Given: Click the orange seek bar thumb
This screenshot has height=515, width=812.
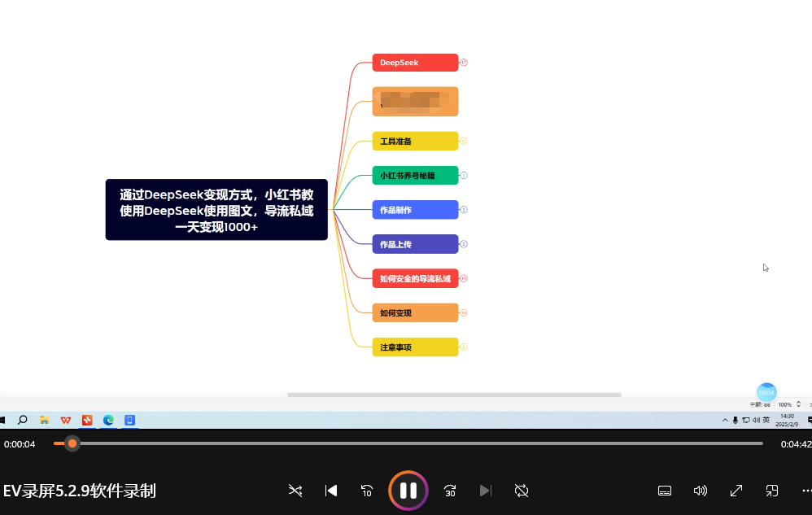Looking at the screenshot, I should coord(72,443).
